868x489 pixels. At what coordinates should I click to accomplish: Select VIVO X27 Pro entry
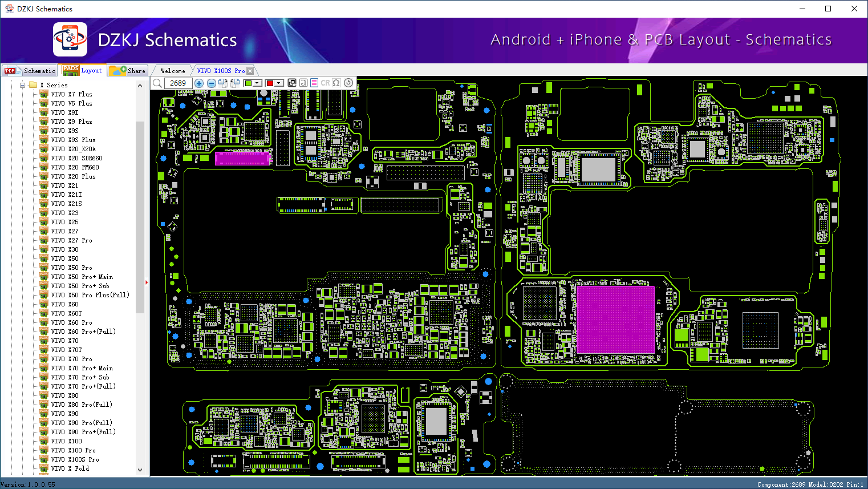[x=71, y=240]
